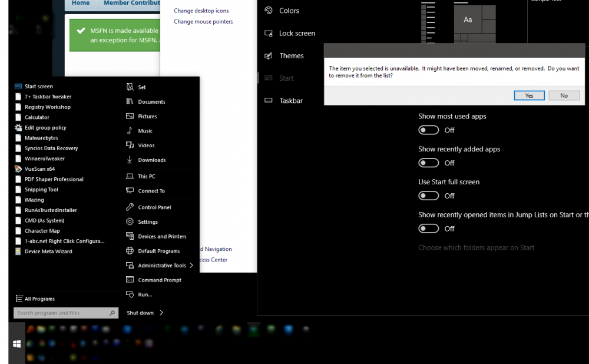Image resolution: width=589 pixels, height=364 pixels.
Task: Click the Control Panel wrench icon
Action: point(130,207)
